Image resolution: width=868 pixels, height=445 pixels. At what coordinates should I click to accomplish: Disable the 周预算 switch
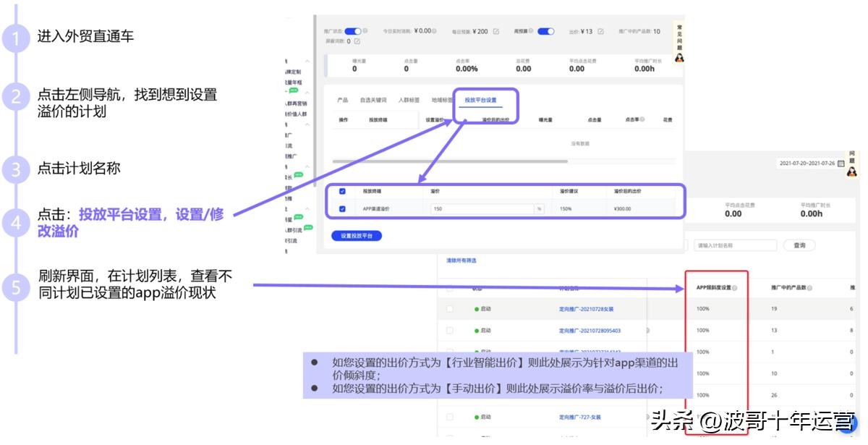(546, 30)
